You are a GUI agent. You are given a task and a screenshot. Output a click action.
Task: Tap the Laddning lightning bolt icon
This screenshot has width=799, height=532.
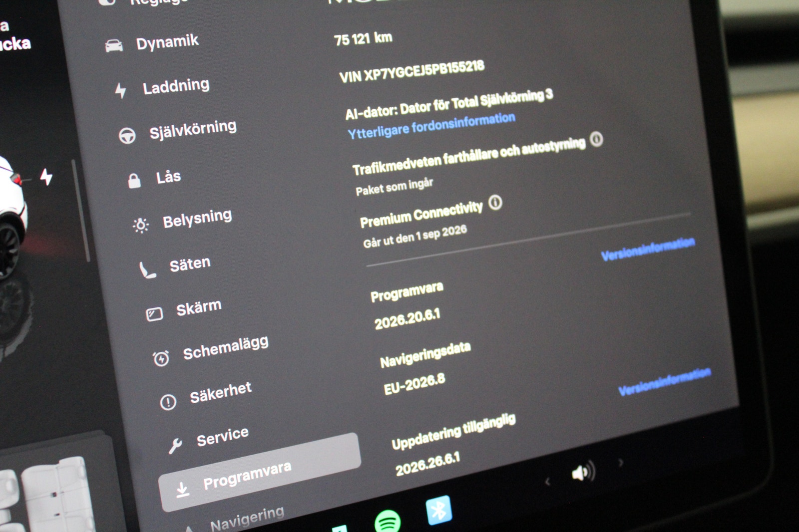pyautogui.click(x=120, y=90)
